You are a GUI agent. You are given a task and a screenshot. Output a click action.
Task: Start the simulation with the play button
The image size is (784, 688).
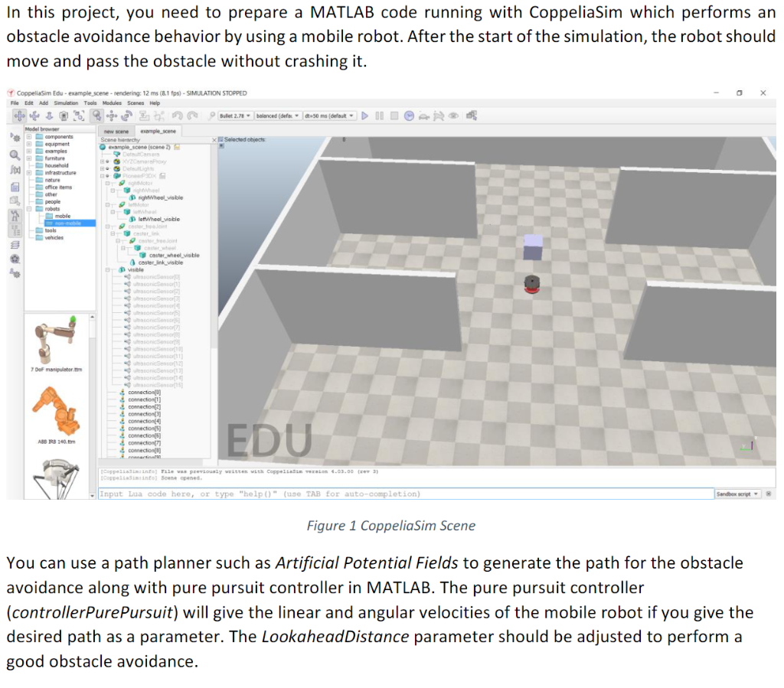point(365,116)
